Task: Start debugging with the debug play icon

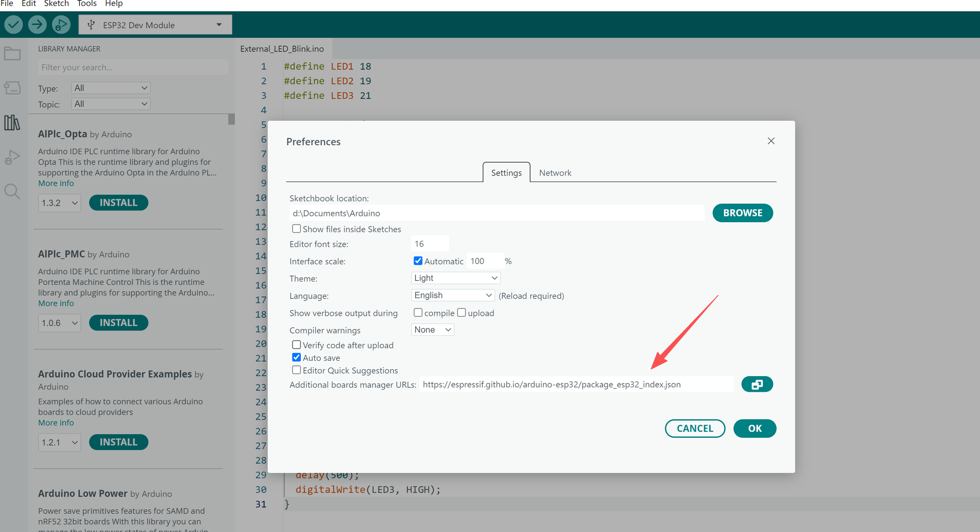Action: tap(61, 25)
